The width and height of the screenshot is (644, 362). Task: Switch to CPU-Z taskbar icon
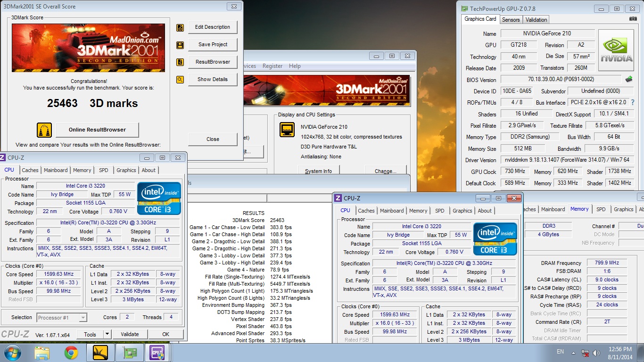point(157,353)
